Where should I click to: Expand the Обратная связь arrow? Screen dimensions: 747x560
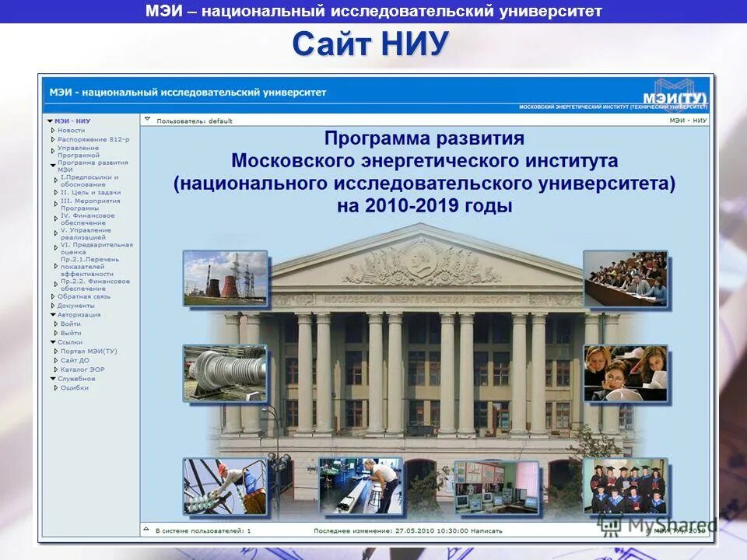click(53, 296)
